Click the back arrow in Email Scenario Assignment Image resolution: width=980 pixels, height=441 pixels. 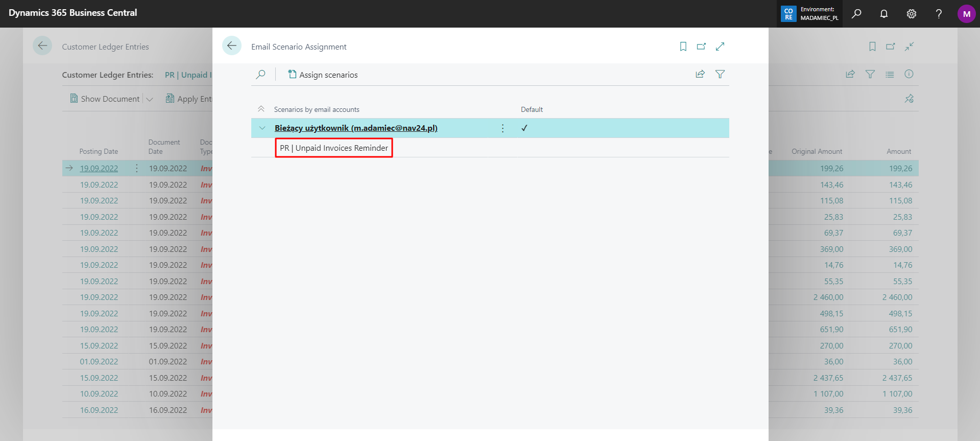[232, 46]
